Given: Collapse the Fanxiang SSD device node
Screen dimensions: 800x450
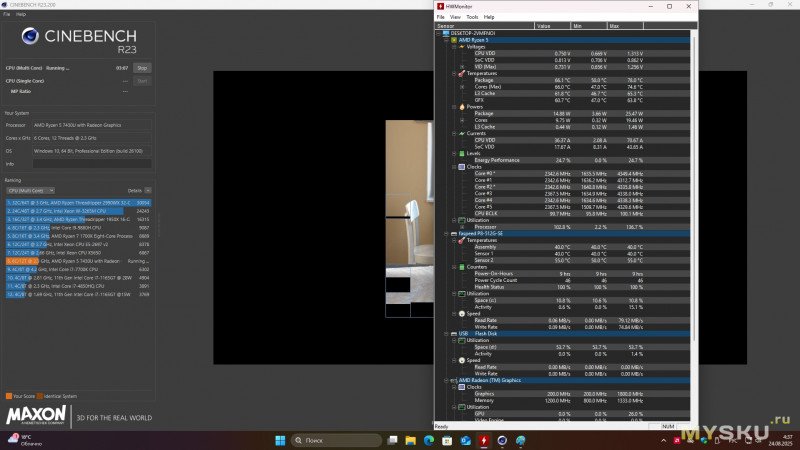Looking at the screenshot, I should pyautogui.click(x=446, y=234).
